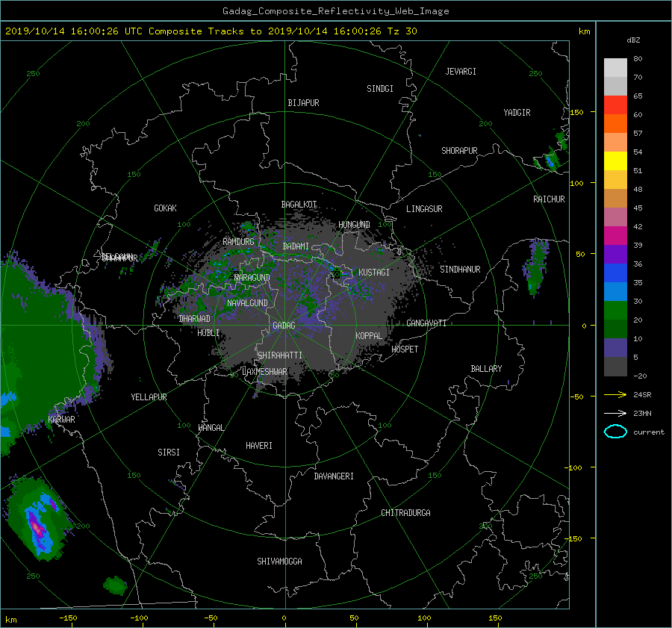Pick the magenta 42 dBZ swatch
Viewport: 672px width, 628px height.
(615, 236)
